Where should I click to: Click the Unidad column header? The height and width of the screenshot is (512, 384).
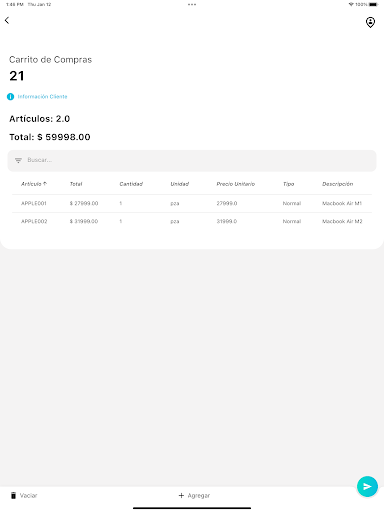[x=180, y=184]
